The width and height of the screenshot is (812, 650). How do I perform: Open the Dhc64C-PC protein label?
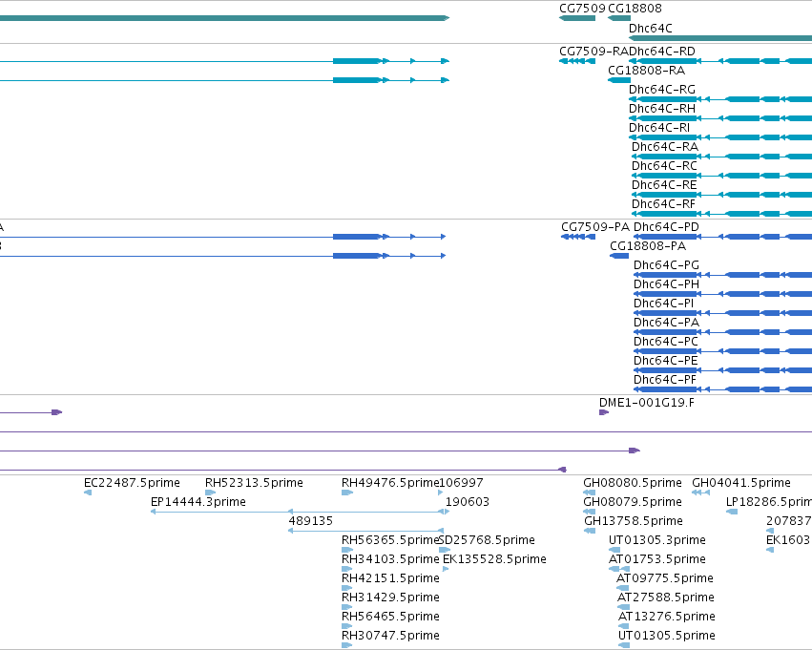click(666, 343)
